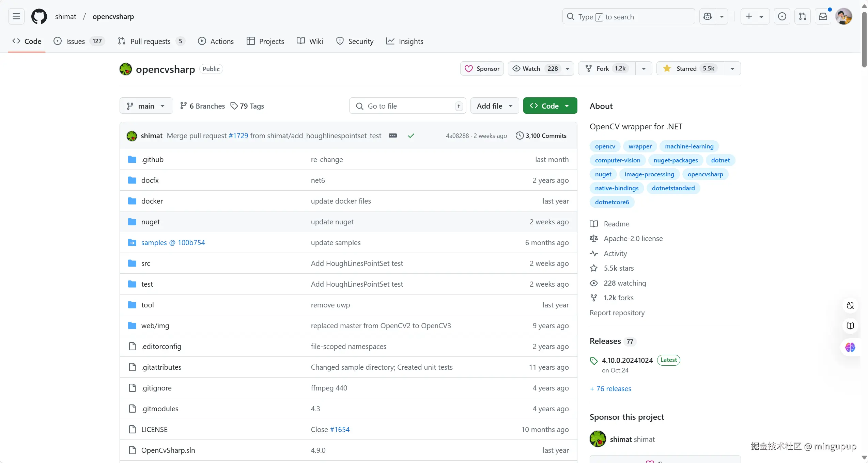The width and height of the screenshot is (868, 463).
Task: Open the Add file dropdown
Action: (494, 106)
